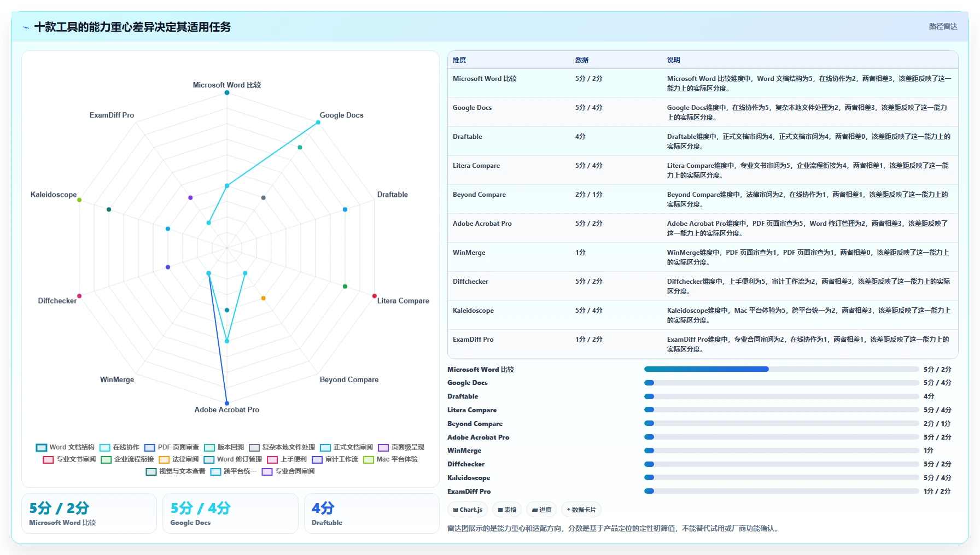
Task: Click the WinMerge radar axis label
Action: coord(117,379)
